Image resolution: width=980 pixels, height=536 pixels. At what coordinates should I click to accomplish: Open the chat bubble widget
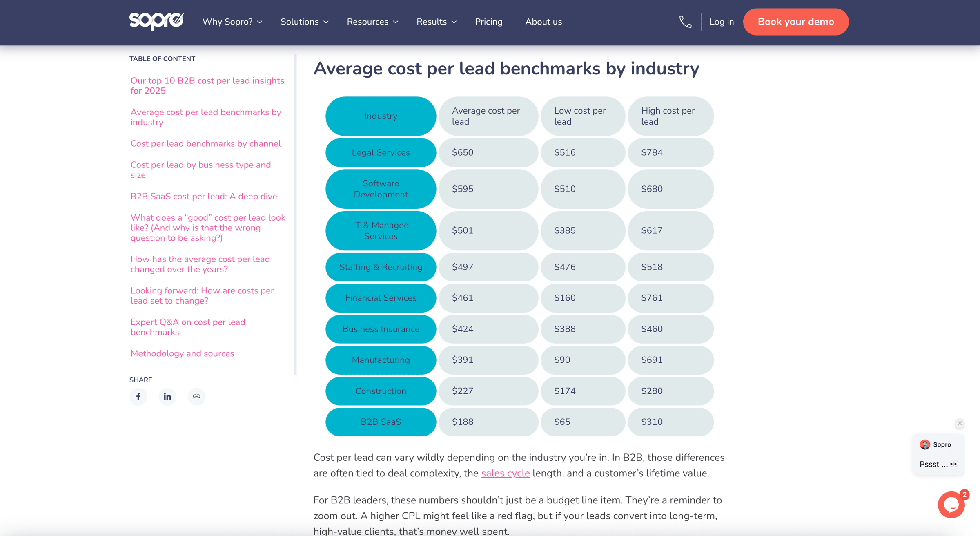(x=951, y=505)
